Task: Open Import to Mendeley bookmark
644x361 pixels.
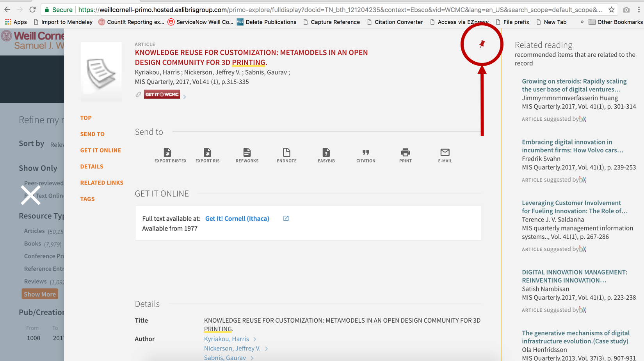Action: pyautogui.click(x=63, y=22)
